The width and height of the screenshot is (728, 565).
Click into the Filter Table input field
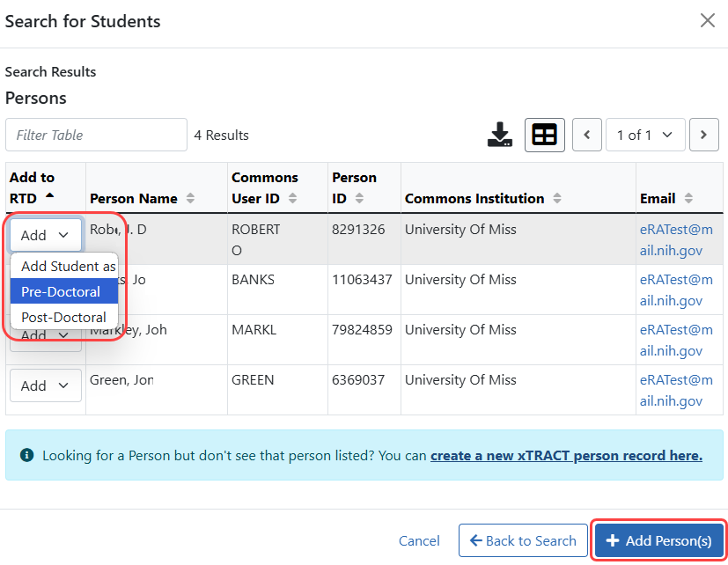coord(97,135)
